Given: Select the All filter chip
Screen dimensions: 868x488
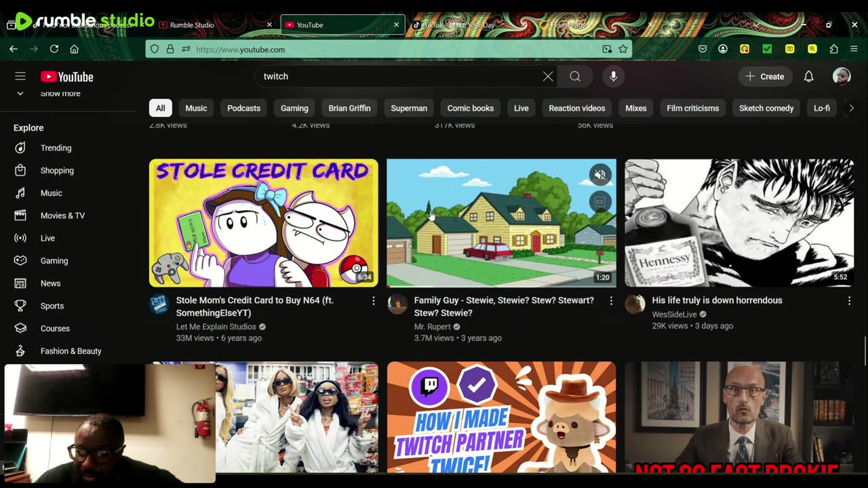Looking at the screenshot, I should pos(160,108).
